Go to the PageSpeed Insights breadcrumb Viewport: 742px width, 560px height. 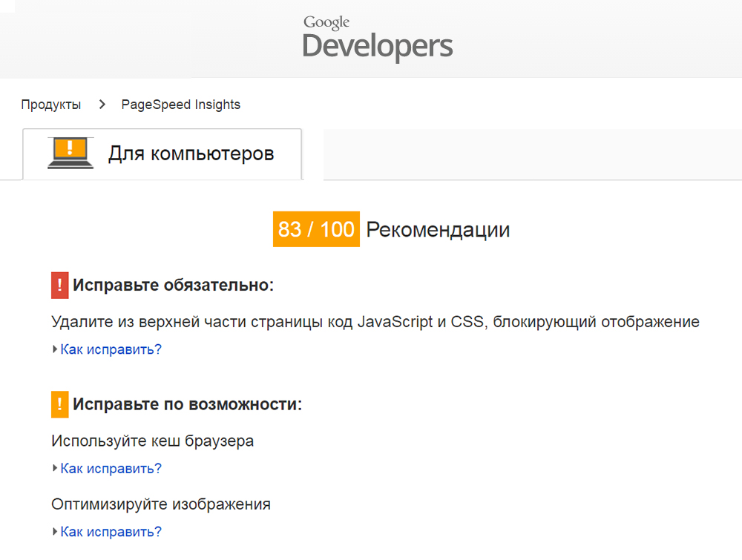pos(180,105)
